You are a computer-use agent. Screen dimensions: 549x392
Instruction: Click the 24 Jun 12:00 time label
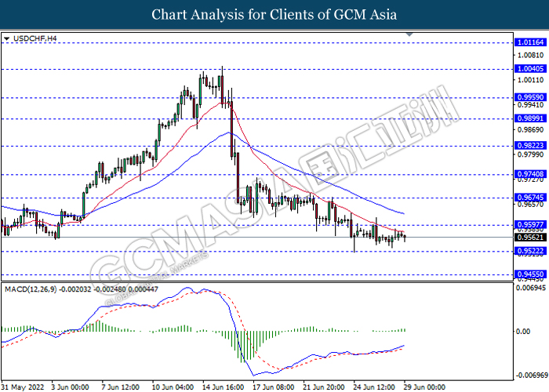click(374, 387)
